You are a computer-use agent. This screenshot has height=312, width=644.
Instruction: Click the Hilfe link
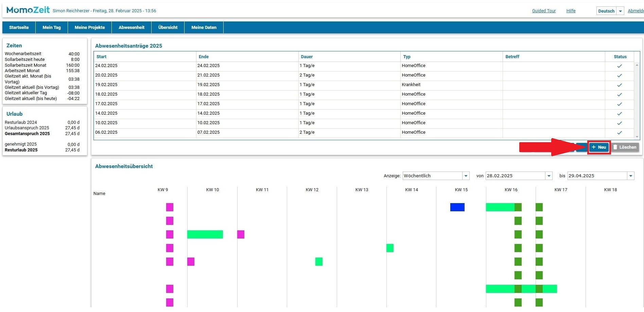(x=571, y=11)
